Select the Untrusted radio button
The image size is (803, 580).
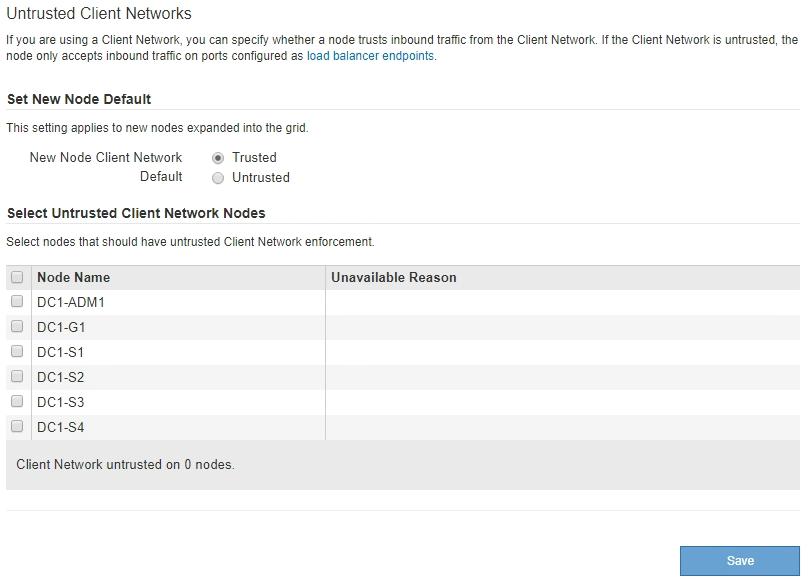(x=218, y=178)
